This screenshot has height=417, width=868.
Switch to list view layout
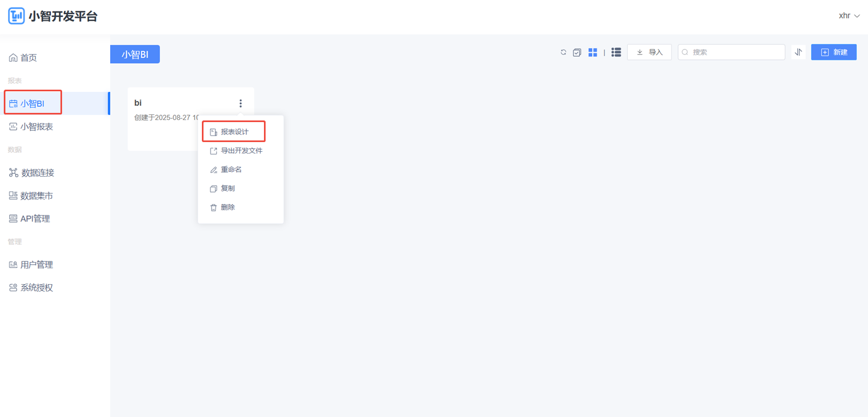click(616, 52)
